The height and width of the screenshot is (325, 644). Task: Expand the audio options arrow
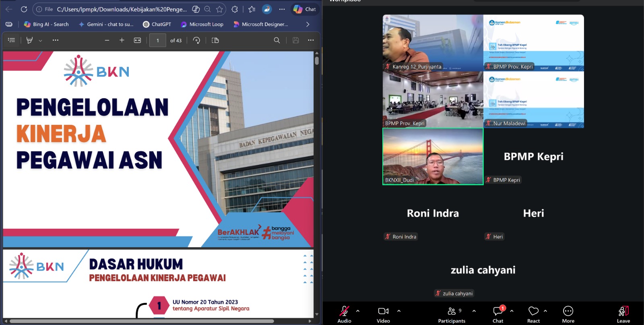[x=358, y=311]
